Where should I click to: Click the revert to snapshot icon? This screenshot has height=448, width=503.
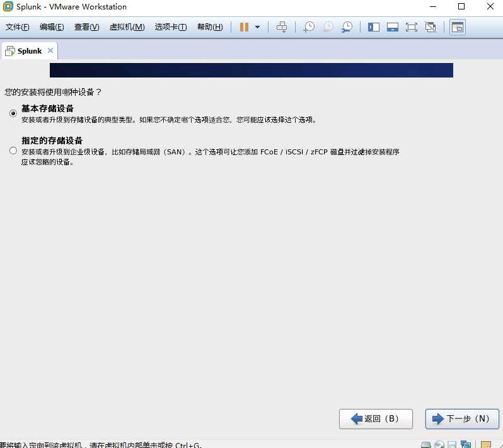click(328, 27)
